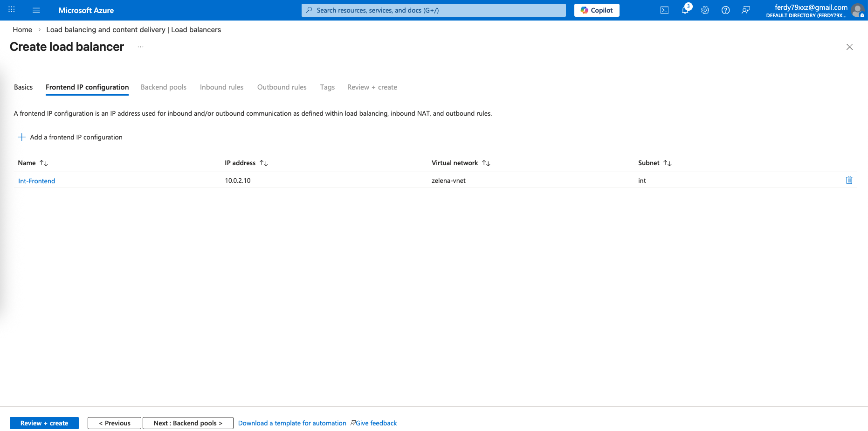Open the Int-Frontend configuration link
The width and height of the screenshot is (868, 431).
click(x=36, y=181)
